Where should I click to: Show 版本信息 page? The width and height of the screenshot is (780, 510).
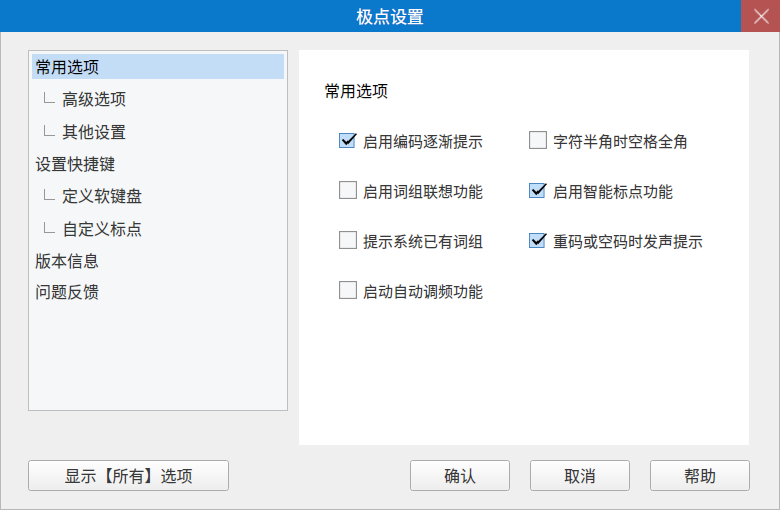[67, 261]
